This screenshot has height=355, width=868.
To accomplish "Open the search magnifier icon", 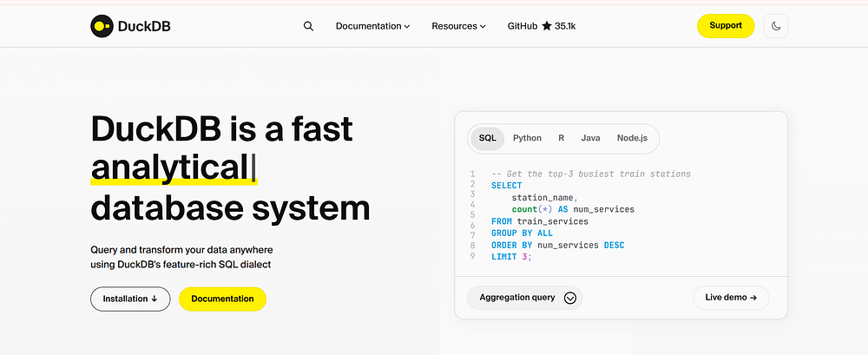I will (308, 26).
